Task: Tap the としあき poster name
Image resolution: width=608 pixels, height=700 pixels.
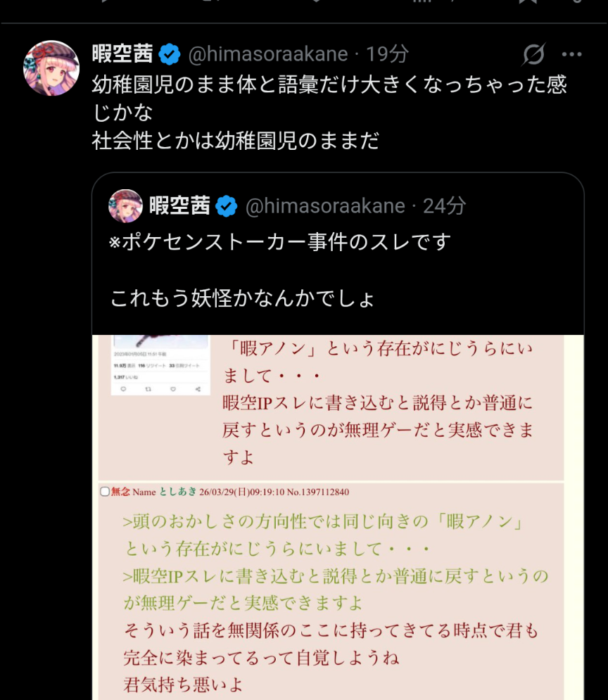Action: click(177, 492)
